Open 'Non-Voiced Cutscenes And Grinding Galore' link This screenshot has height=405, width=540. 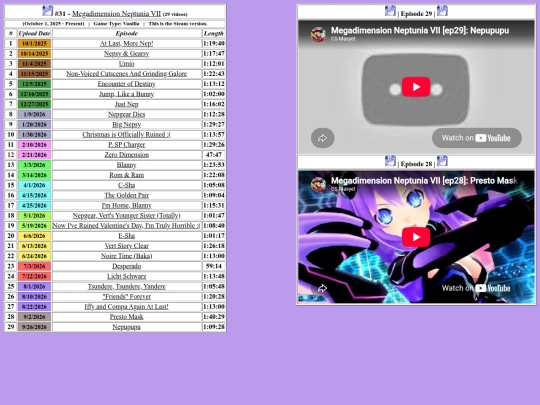pyautogui.click(x=126, y=74)
